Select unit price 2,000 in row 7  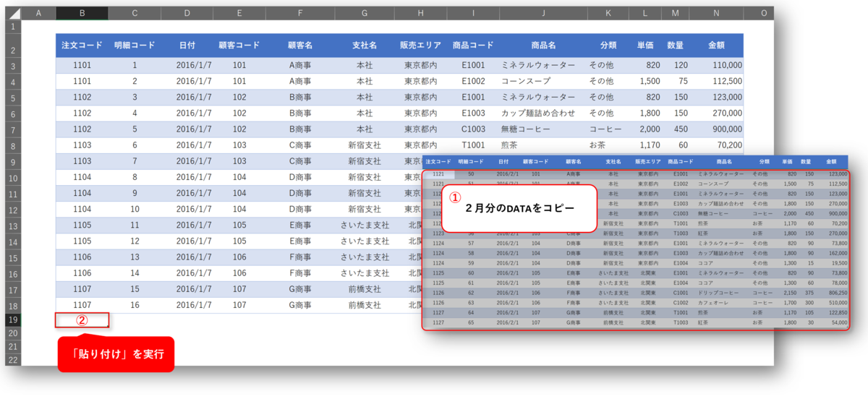click(645, 129)
